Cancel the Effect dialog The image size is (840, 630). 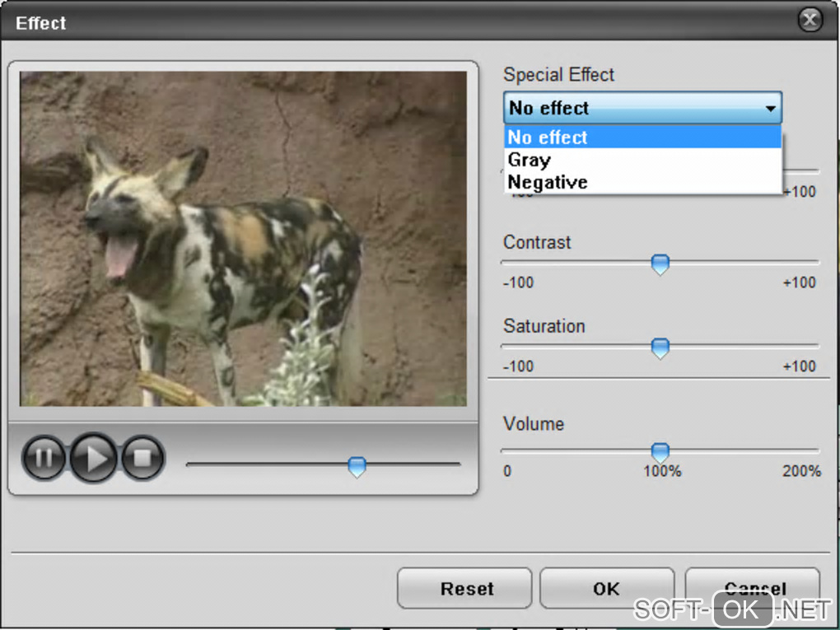coord(753,588)
